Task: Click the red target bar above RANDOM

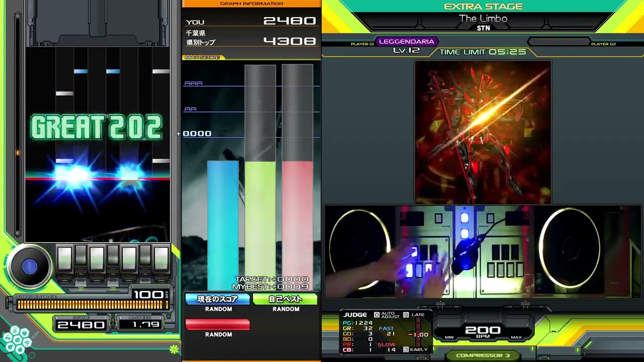Action: coord(218,325)
